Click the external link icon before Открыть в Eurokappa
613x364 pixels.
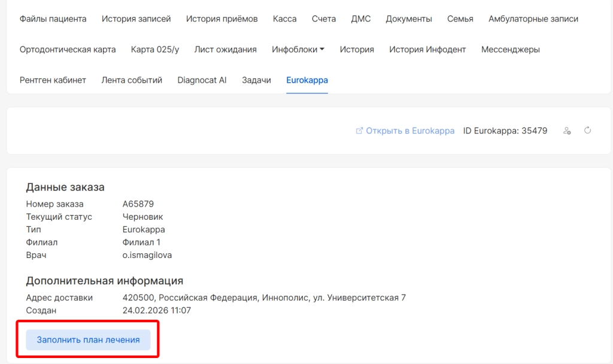coord(359,131)
